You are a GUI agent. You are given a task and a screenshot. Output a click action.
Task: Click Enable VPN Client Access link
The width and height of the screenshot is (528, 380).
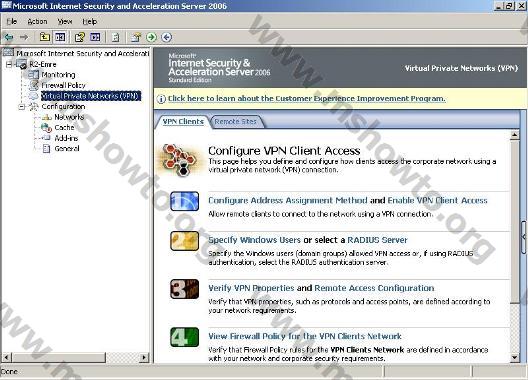437,200
